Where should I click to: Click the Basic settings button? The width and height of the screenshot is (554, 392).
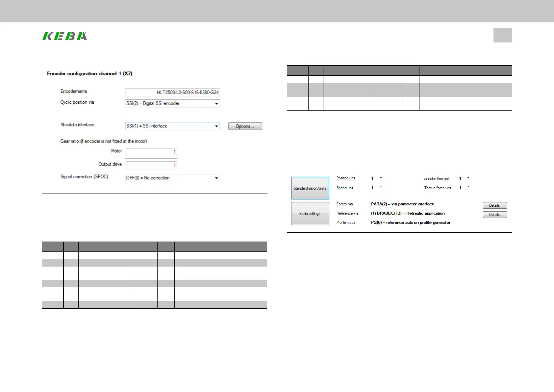point(310,214)
